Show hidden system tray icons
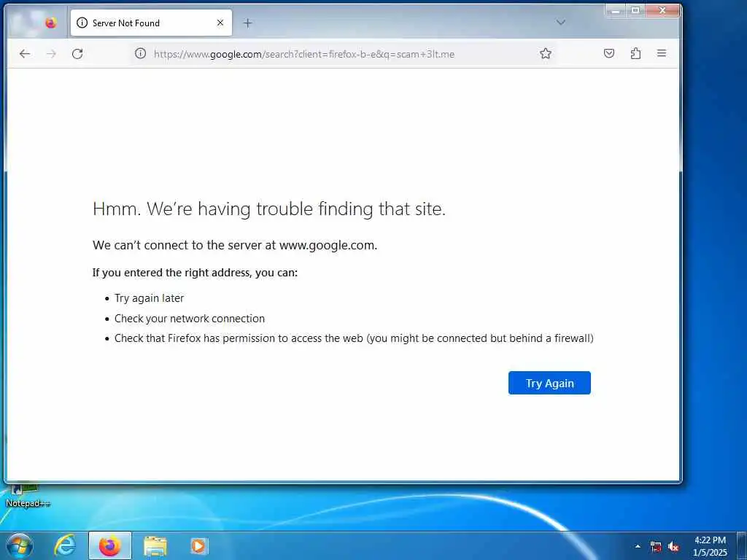This screenshot has width=747, height=560. [638, 546]
